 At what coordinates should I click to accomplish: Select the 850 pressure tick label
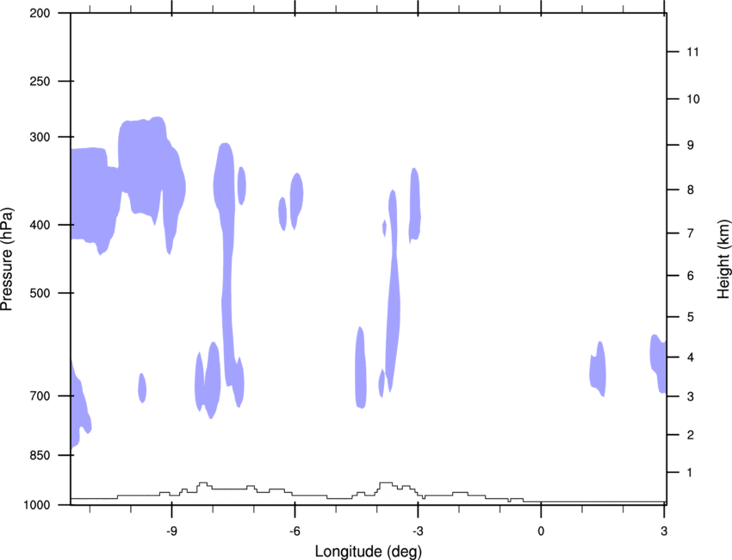pos(40,455)
